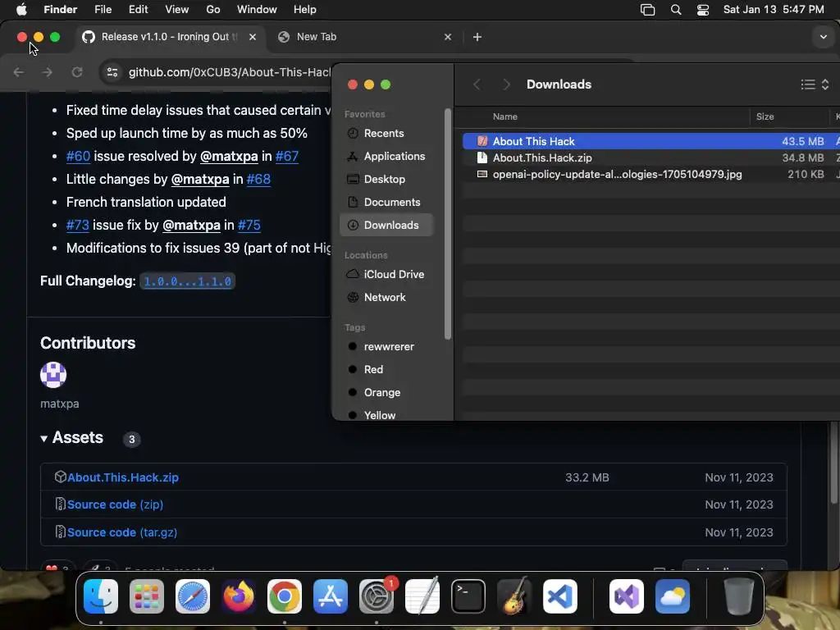Open the File menu
The image size is (840, 630).
pos(103,10)
